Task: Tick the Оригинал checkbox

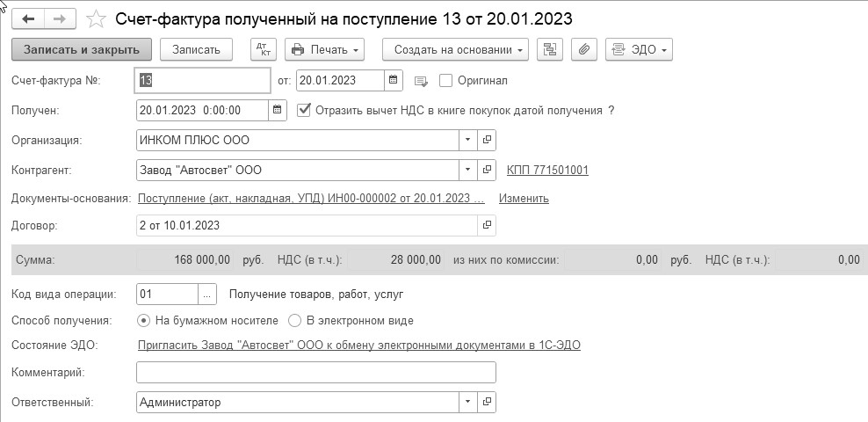Action: pos(446,81)
